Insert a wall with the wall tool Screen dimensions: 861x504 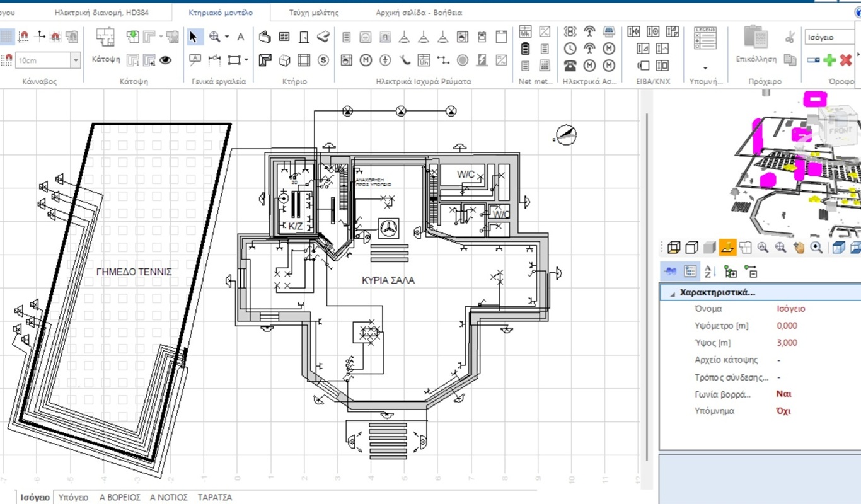(265, 37)
